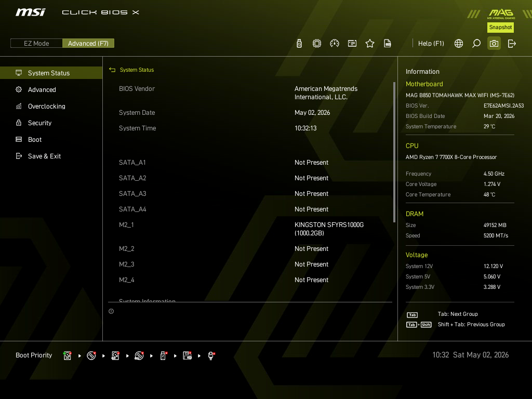The width and height of the screenshot is (532, 399).
Task: Click DRAM Size 49152 MB value
Action: (495, 225)
